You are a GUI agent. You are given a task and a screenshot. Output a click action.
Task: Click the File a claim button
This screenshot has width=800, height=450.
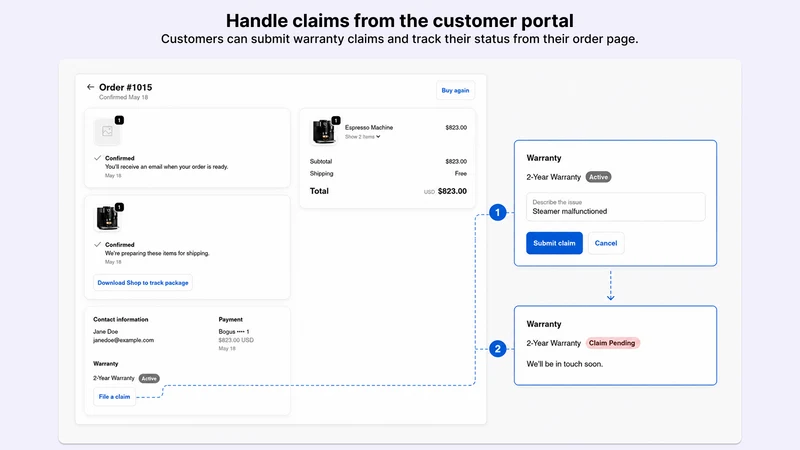click(x=114, y=396)
